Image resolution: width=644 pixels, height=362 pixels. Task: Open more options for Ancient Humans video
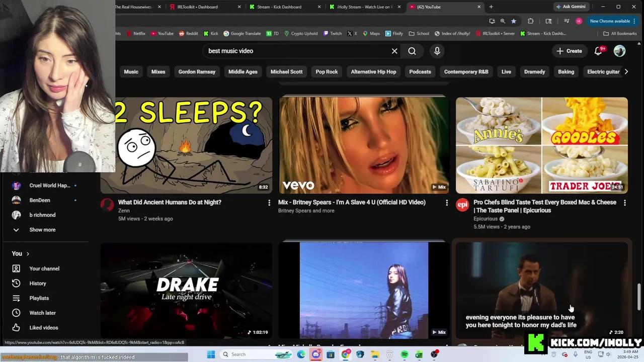click(269, 203)
